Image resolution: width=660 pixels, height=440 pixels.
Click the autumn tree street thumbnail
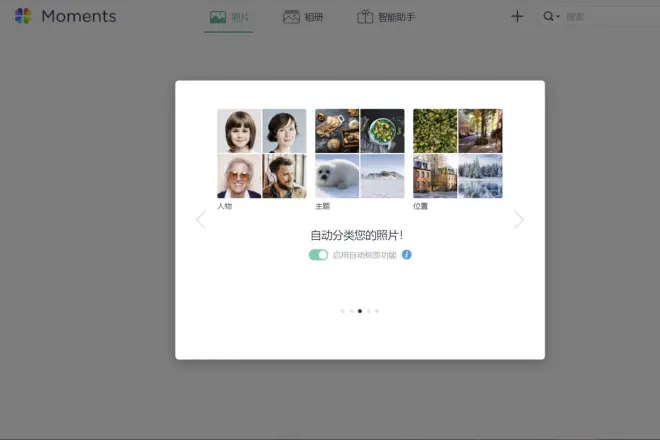480,131
